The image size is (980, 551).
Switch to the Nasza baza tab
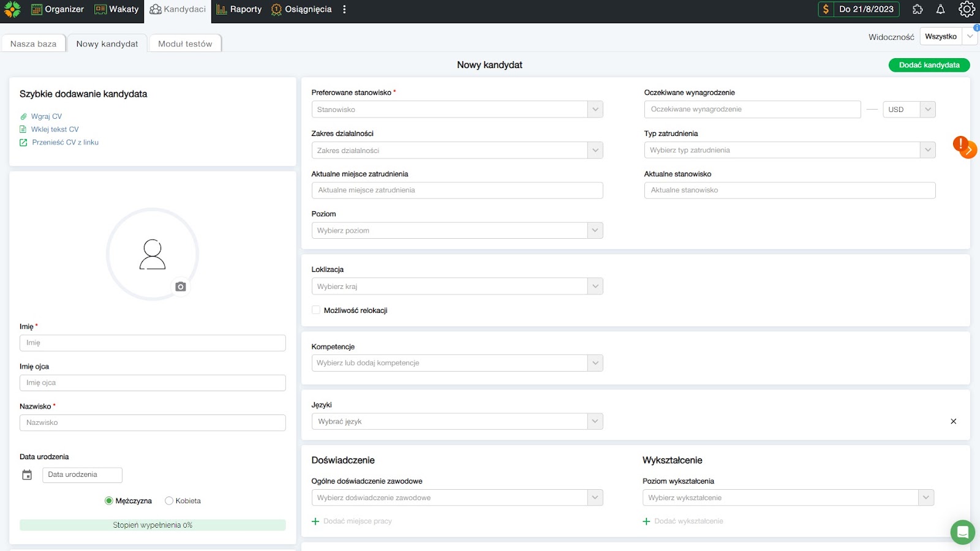coord(34,43)
